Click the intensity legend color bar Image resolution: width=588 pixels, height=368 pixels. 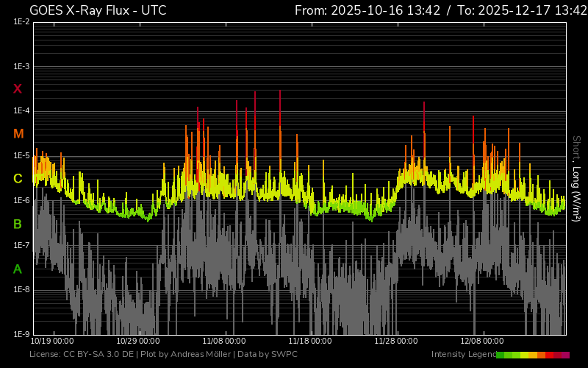pyautogui.click(x=532, y=355)
